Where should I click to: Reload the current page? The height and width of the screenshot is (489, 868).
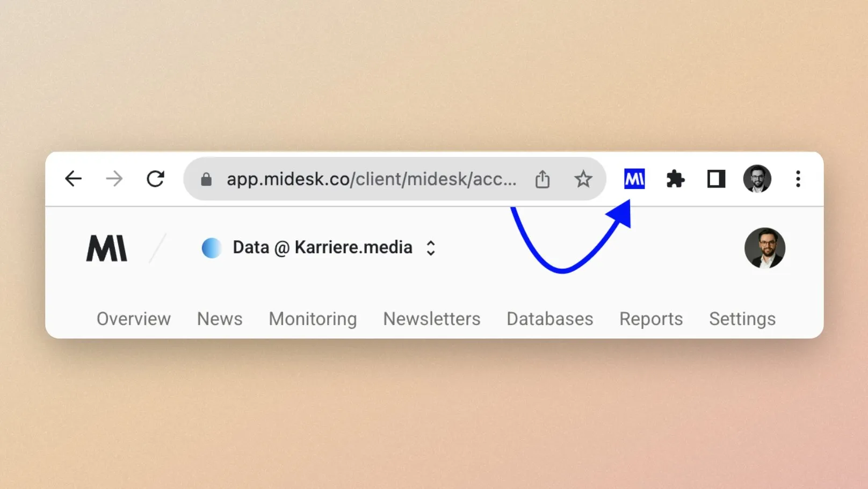pyautogui.click(x=155, y=178)
